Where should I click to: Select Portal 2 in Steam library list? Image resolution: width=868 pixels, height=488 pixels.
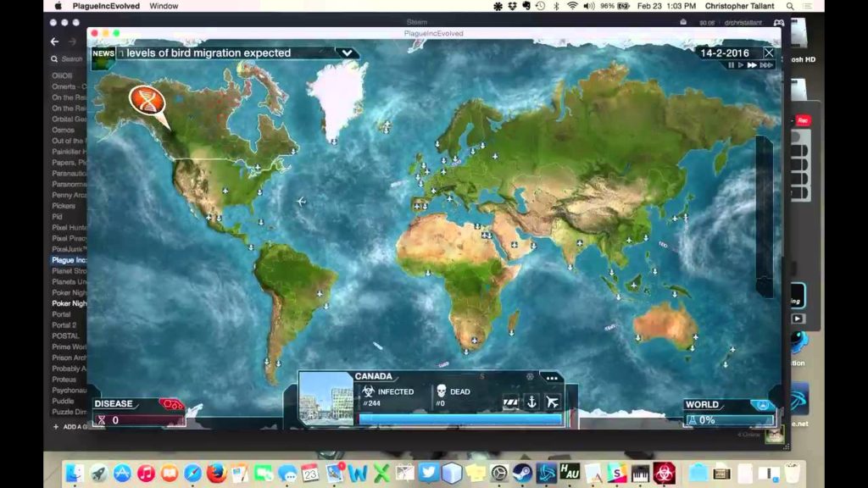[64, 325]
